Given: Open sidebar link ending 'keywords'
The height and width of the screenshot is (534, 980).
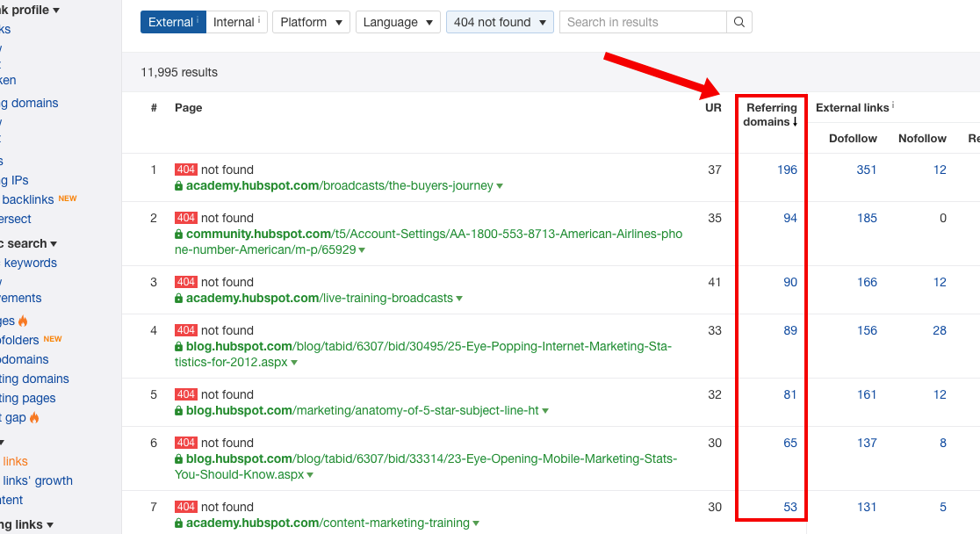Looking at the screenshot, I should [x=29, y=263].
